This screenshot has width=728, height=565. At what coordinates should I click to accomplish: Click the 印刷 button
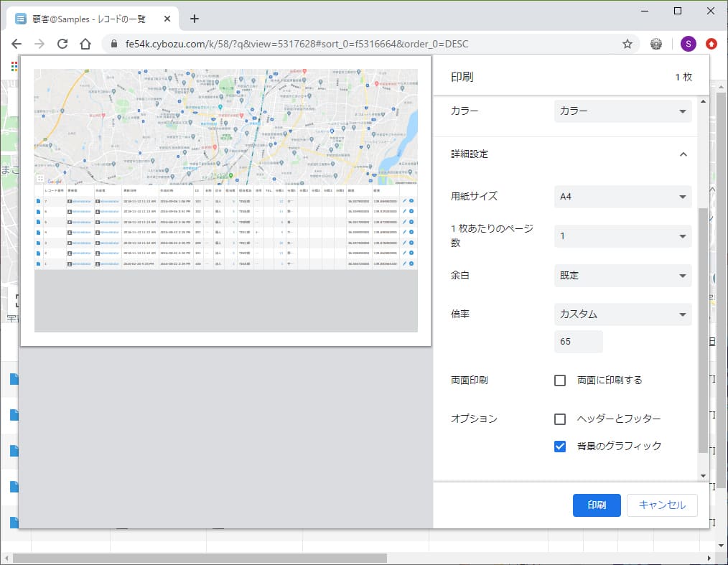596,505
